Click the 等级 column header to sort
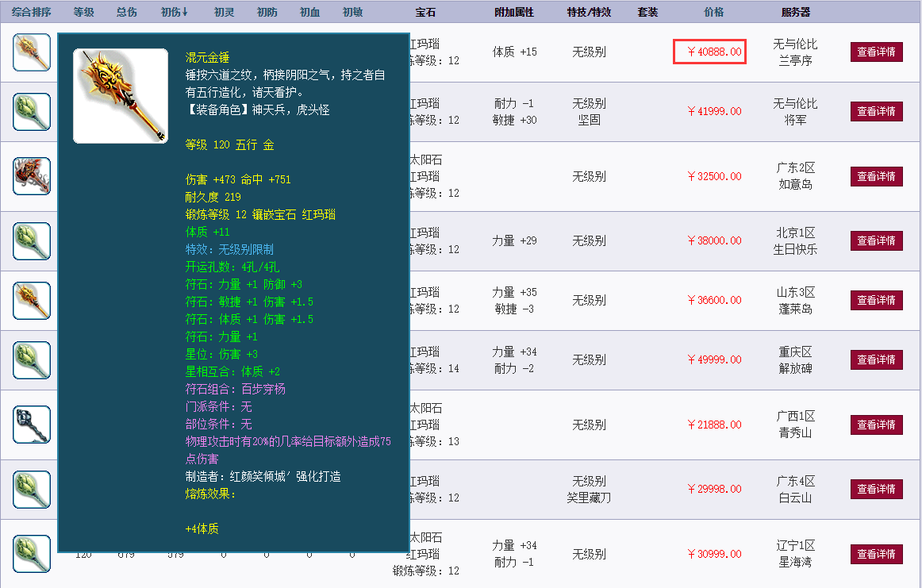 tap(83, 12)
